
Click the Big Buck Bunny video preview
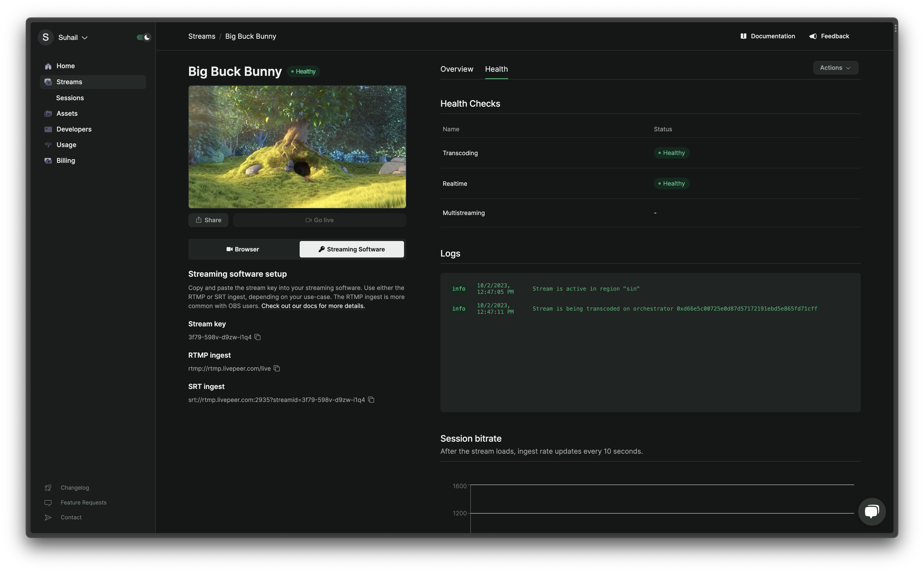coord(297,147)
